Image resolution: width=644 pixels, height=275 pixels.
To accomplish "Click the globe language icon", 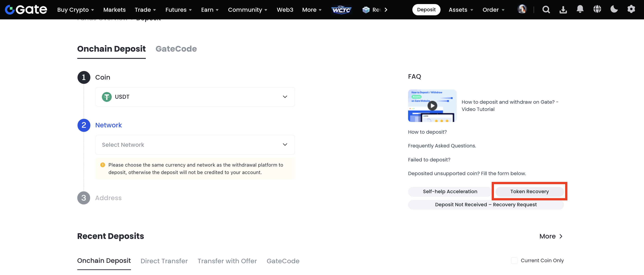I will point(597,9).
